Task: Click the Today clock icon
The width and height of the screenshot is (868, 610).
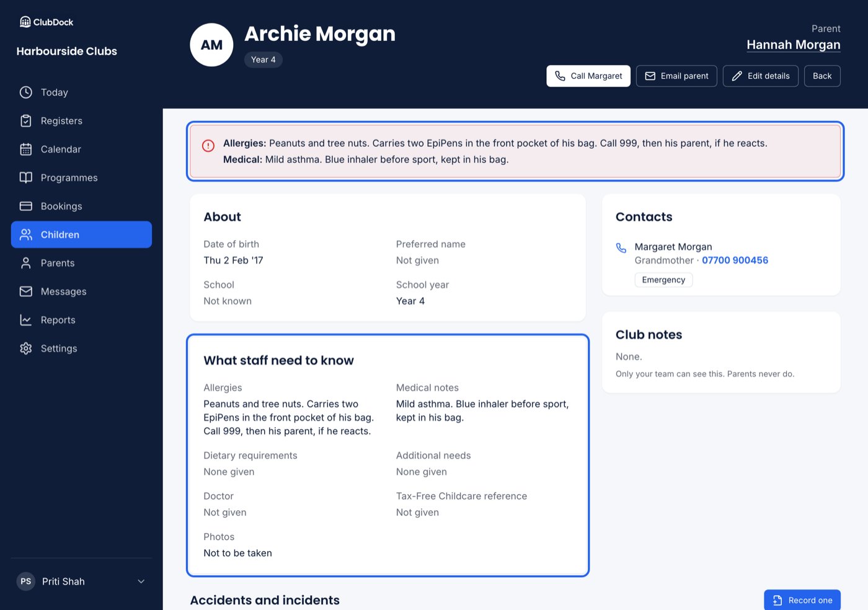Action: coord(26,92)
